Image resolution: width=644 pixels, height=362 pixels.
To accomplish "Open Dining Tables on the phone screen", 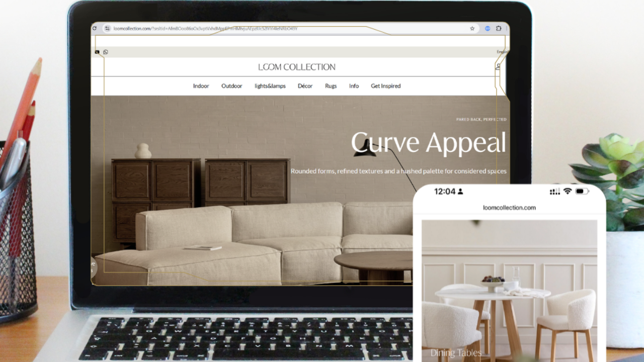I will (455, 352).
